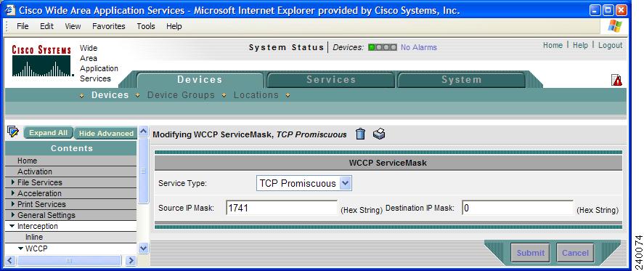The height and width of the screenshot is (271, 644).
Task: Expand the File Services tree node
Action: click(x=13, y=182)
